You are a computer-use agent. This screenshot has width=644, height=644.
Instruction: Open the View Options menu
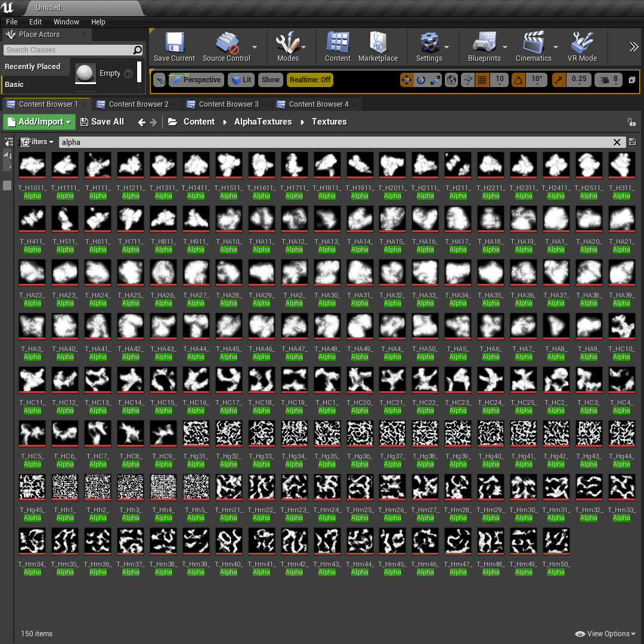click(605, 634)
